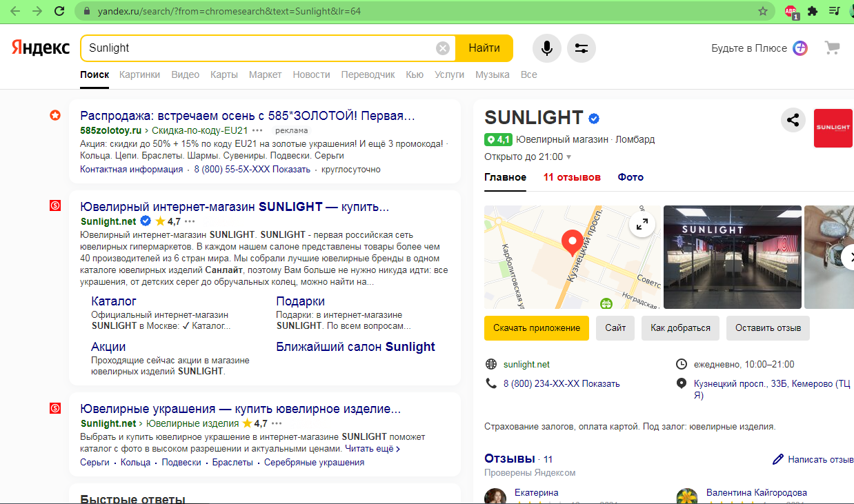
Task: Open the shopping cart icon
Action: coord(833,48)
